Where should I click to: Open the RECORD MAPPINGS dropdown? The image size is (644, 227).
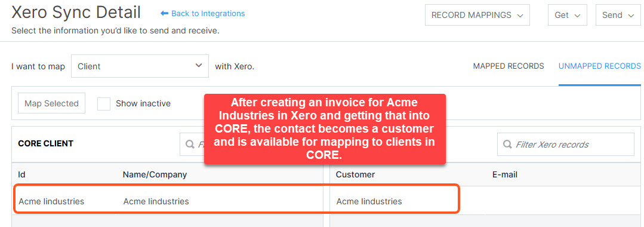[x=477, y=15]
